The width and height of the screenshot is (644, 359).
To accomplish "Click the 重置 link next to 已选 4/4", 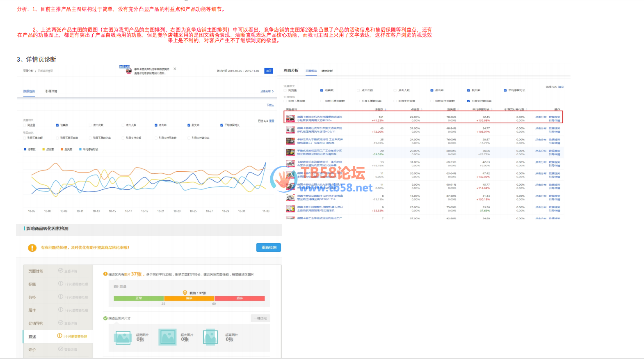I will (x=272, y=121).
